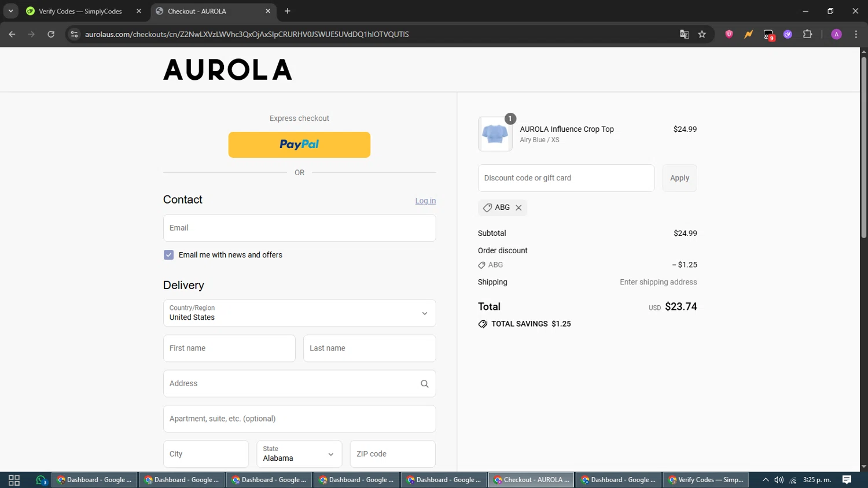Image resolution: width=868 pixels, height=488 pixels.
Task: Click the crop top product thumbnail
Action: [495, 134]
